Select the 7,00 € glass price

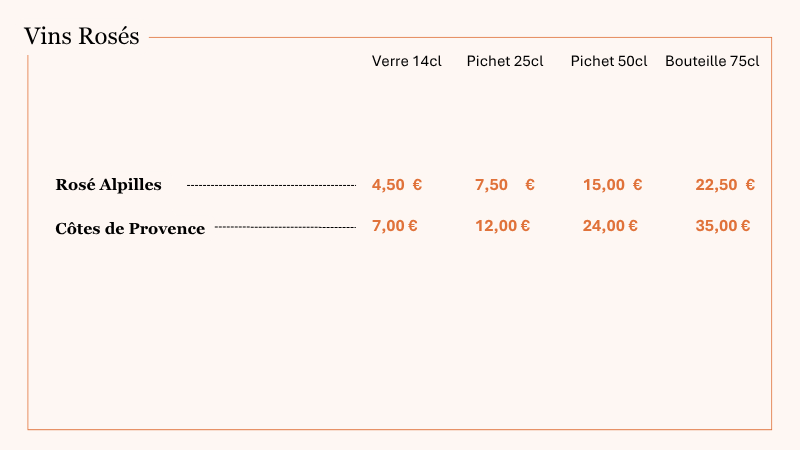[x=394, y=226]
